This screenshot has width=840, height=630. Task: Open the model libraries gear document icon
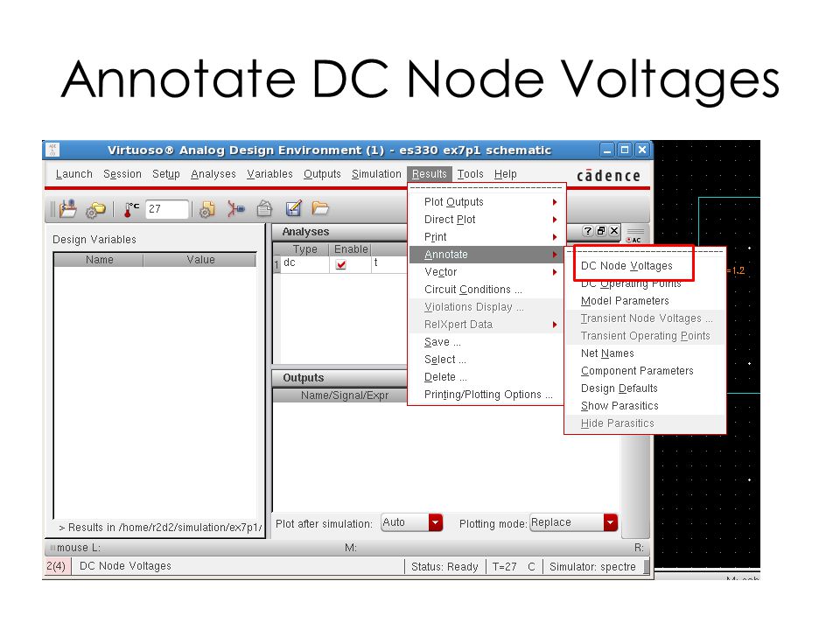206,209
